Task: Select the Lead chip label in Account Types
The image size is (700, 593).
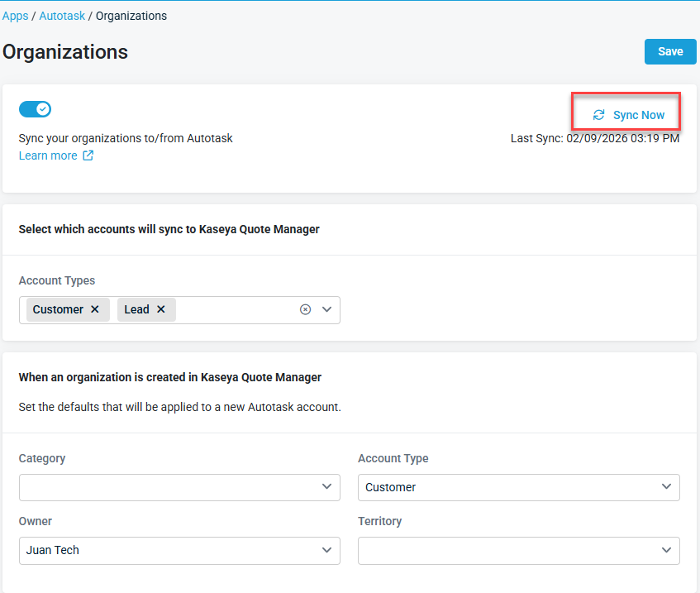Action: pyautogui.click(x=136, y=309)
